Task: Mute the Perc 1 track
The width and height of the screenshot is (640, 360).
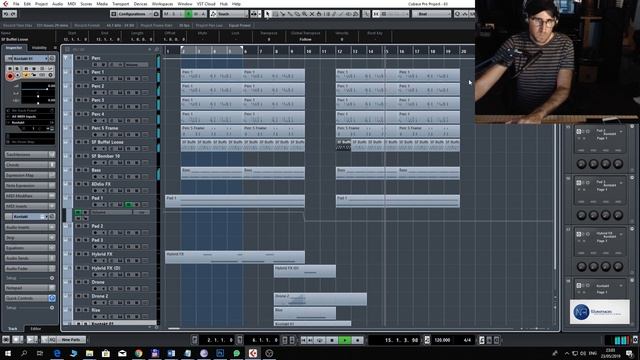Action: pos(78,72)
